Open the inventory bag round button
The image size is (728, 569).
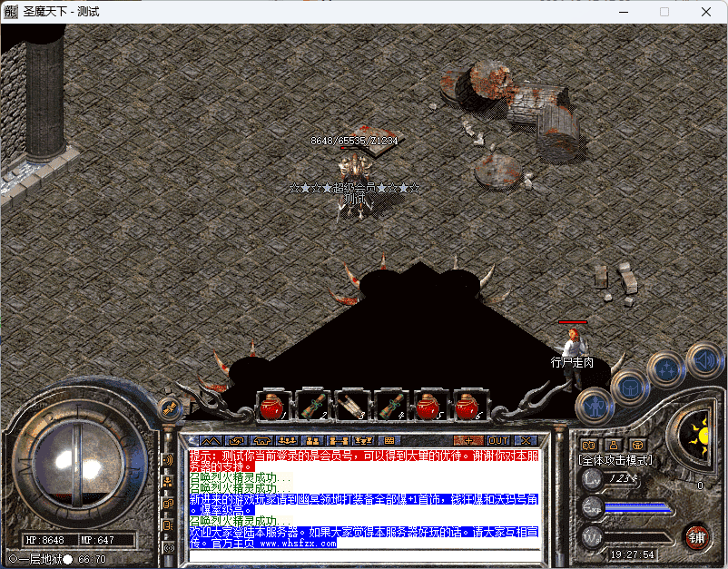[x=630, y=388]
